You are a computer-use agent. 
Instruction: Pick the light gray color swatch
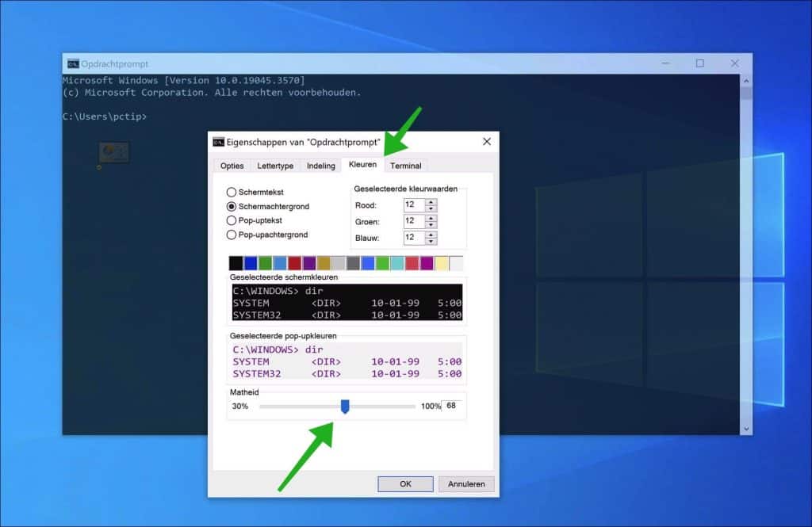click(339, 263)
